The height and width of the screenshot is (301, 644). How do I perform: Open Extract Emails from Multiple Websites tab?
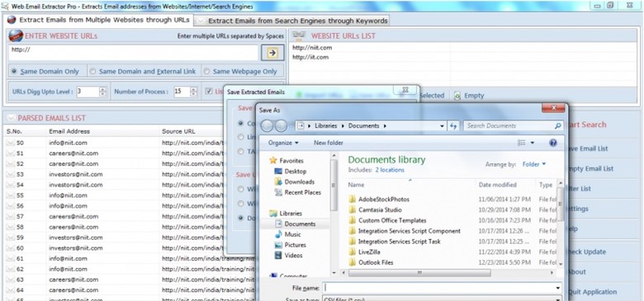98,20
